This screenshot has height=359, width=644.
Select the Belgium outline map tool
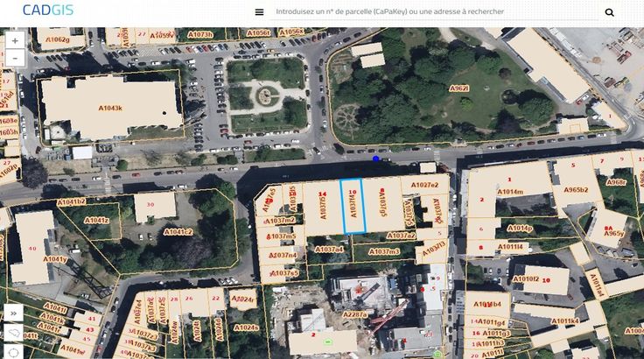click(14, 334)
